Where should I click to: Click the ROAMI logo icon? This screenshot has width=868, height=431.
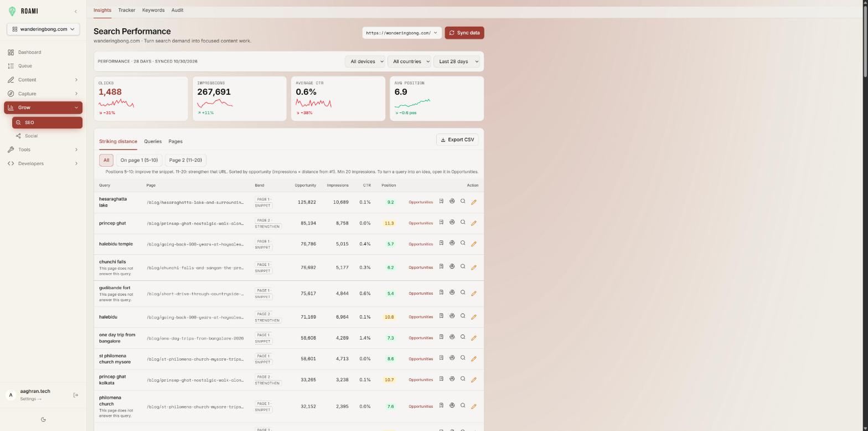pyautogui.click(x=12, y=11)
